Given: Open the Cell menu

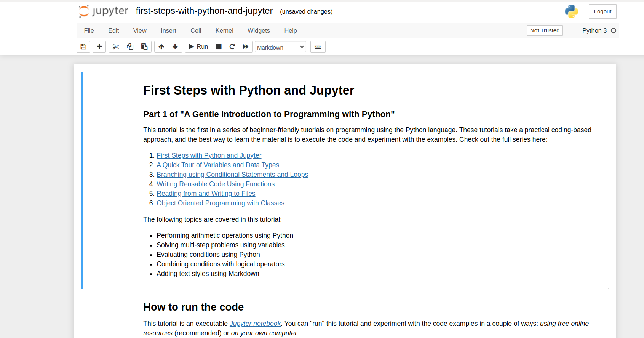Looking at the screenshot, I should (196, 30).
